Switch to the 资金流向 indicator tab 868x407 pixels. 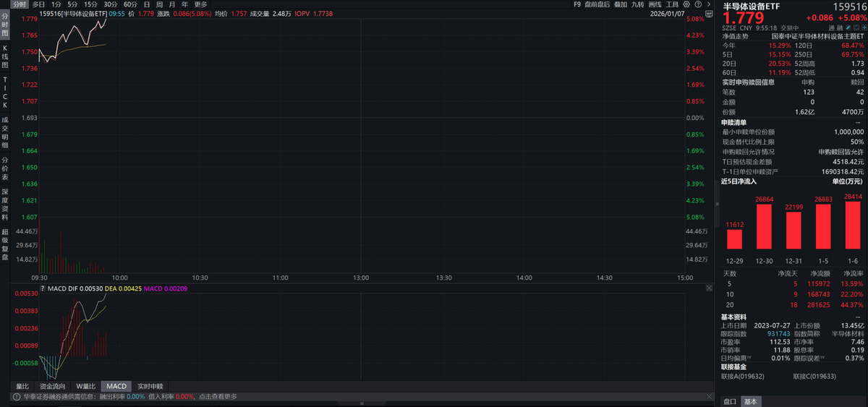pos(52,386)
